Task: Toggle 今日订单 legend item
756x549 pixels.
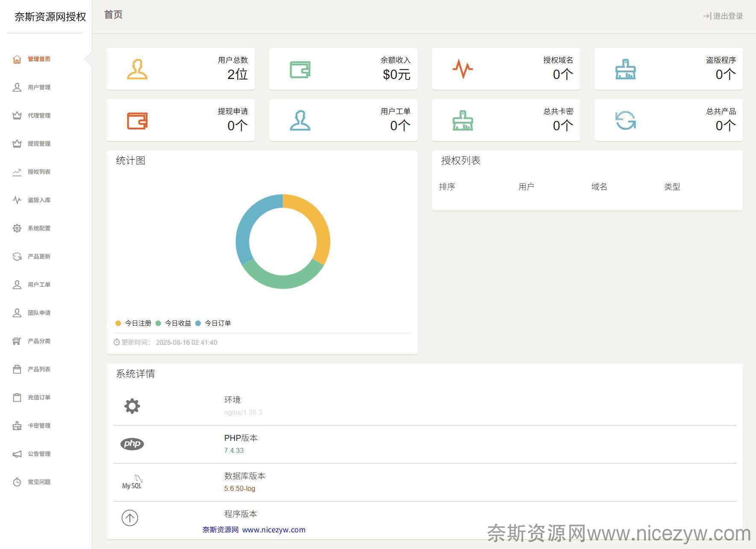Action: tap(213, 323)
